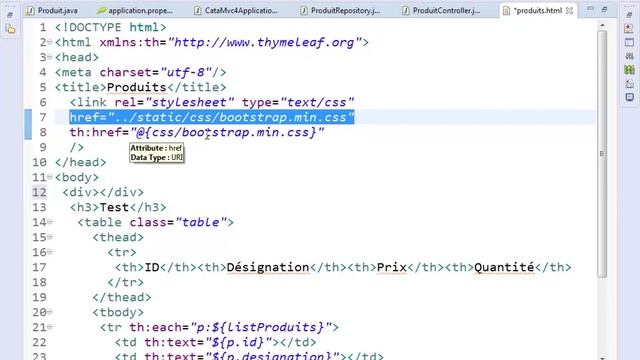Place cursor in the Produits title text
The image size is (640, 360).
[x=136, y=87]
